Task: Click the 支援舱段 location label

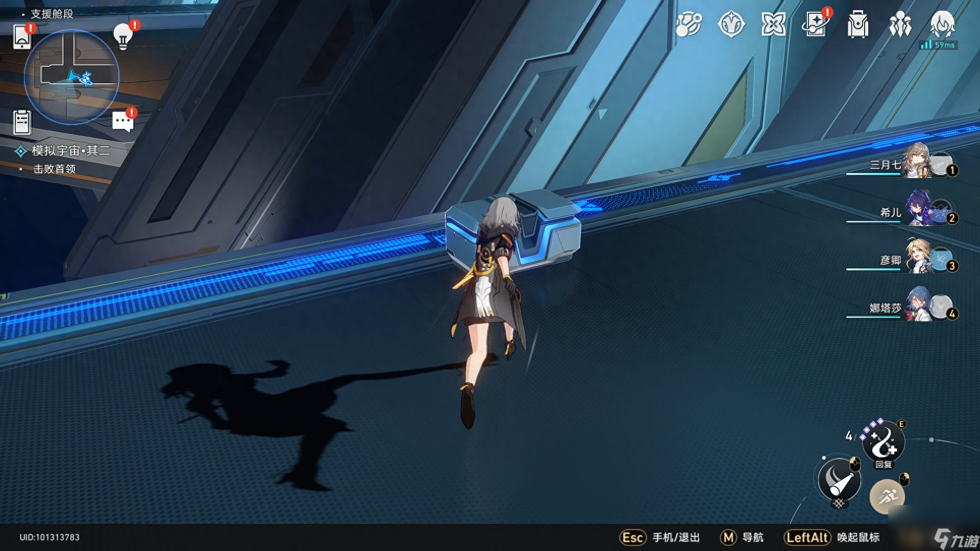Action: coord(52,14)
